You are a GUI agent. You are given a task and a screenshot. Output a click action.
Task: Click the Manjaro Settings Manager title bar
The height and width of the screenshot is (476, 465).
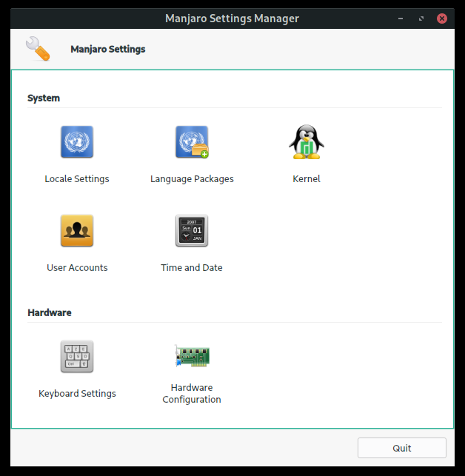click(x=232, y=19)
